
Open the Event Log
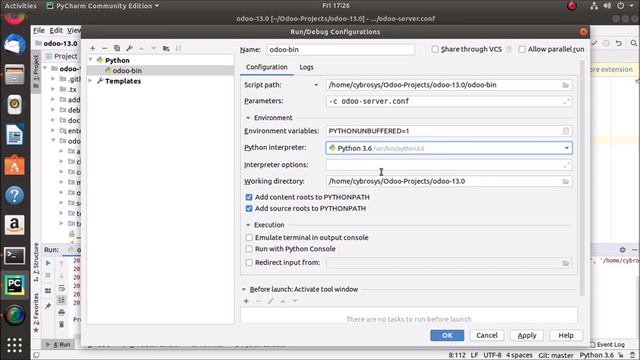pos(608,345)
